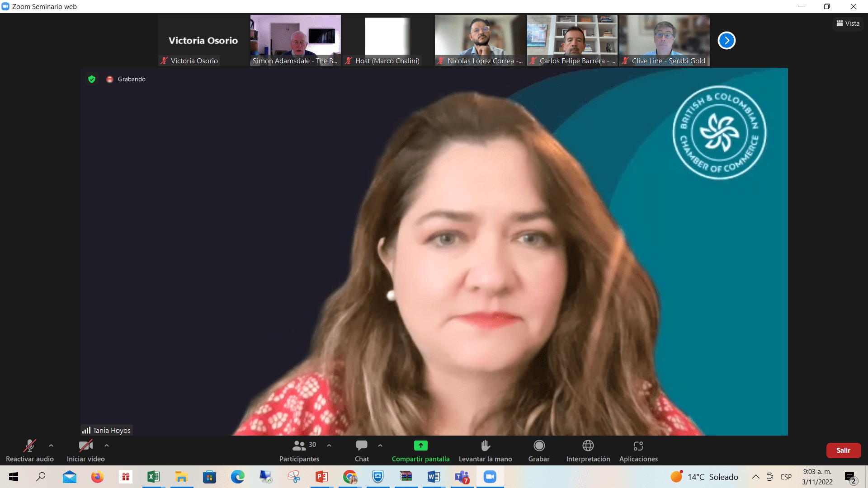This screenshot has width=868, height=488.
Task: Select Nicolás López Correa's video thumbnail
Action: (x=480, y=41)
